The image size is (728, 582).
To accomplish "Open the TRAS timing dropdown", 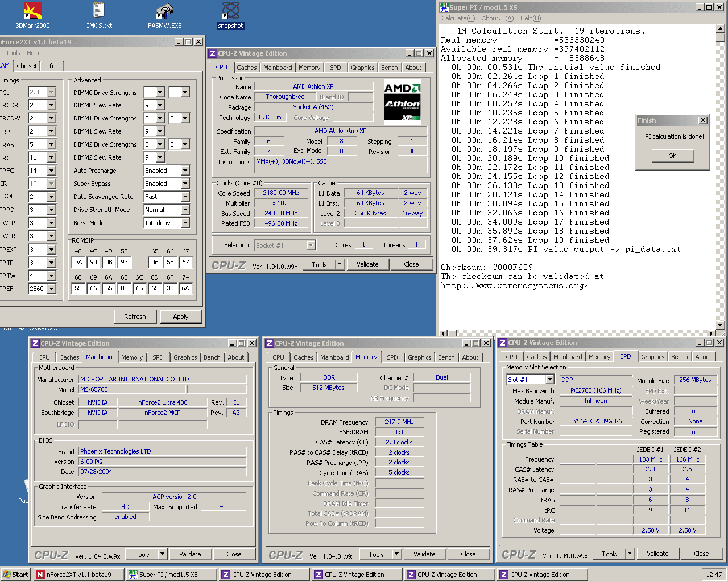I will point(51,144).
